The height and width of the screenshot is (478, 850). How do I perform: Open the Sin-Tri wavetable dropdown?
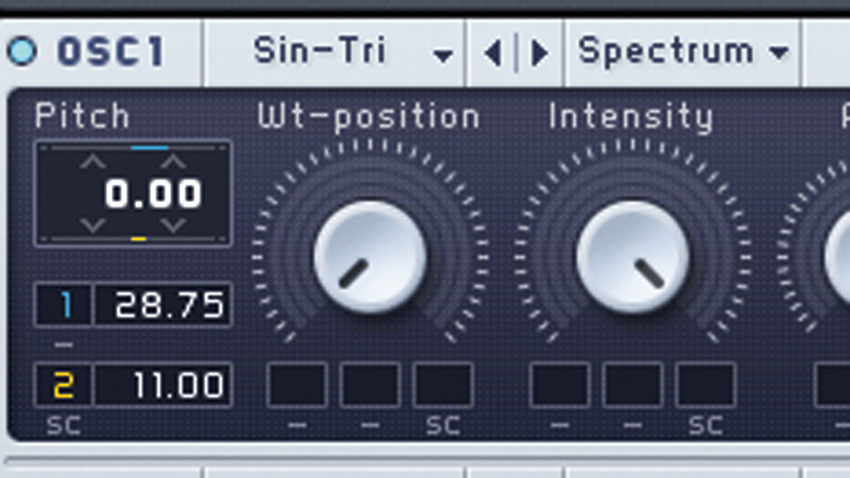point(334,52)
